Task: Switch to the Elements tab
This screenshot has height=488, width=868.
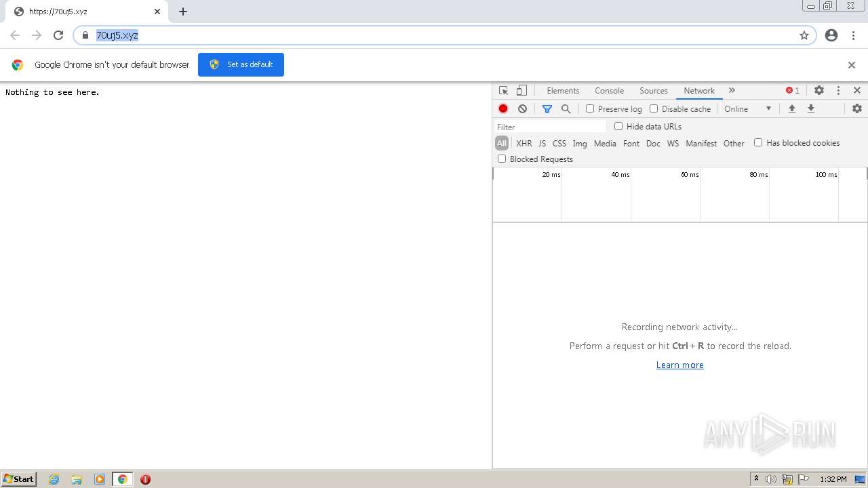Action: point(563,90)
